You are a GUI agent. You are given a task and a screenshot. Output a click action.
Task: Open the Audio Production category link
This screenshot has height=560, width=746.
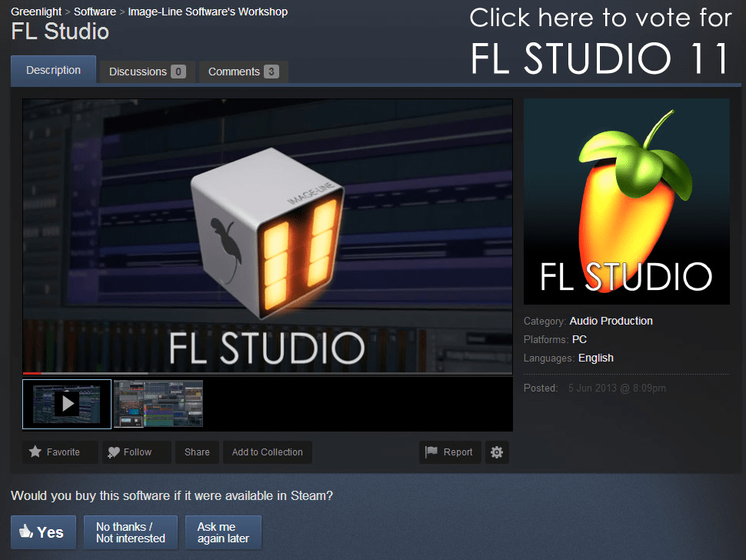(x=611, y=321)
